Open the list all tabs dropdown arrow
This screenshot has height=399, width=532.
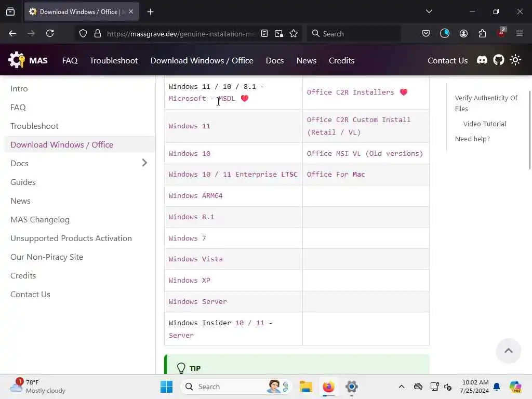click(x=429, y=11)
